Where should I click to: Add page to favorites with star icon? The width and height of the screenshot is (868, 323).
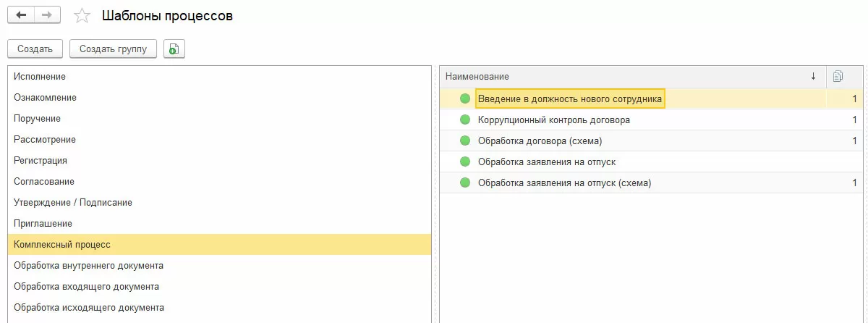83,15
